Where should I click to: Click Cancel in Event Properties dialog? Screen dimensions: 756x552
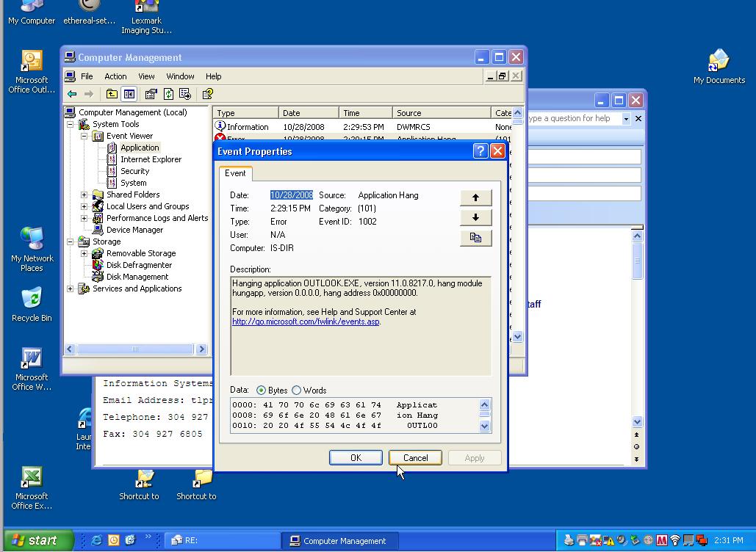pyautogui.click(x=415, y=457)
